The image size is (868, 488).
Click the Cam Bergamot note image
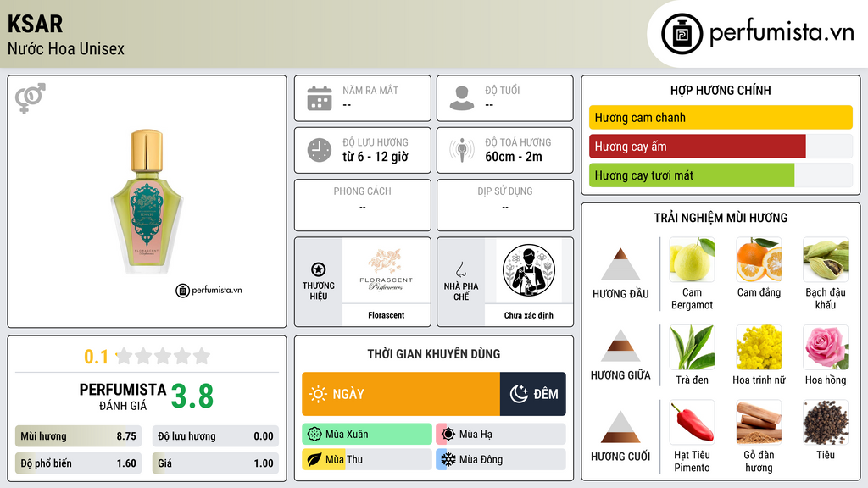(692, 260)
